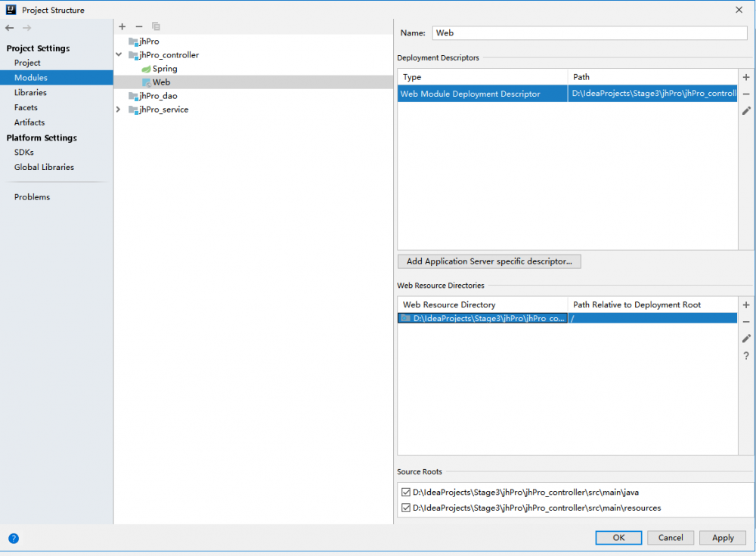
Task: Expand the jhPro_service module node
Action: pos(119,110)
